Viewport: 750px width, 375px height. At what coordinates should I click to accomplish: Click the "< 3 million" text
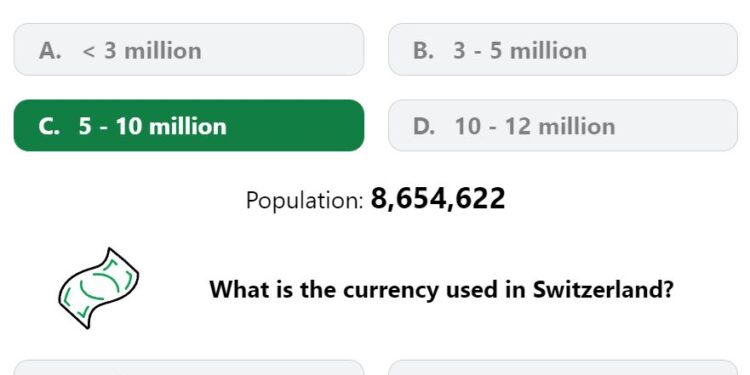coord(142,50)
